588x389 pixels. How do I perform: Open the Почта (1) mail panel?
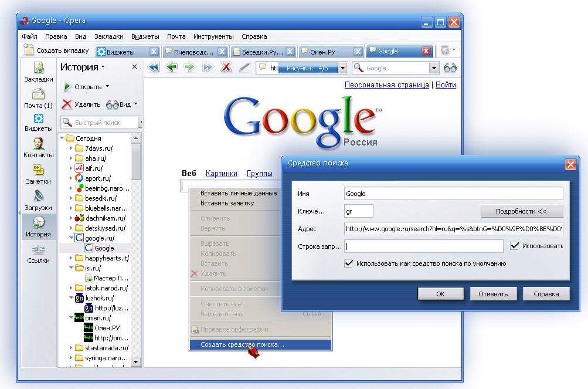tap(38, 98)
